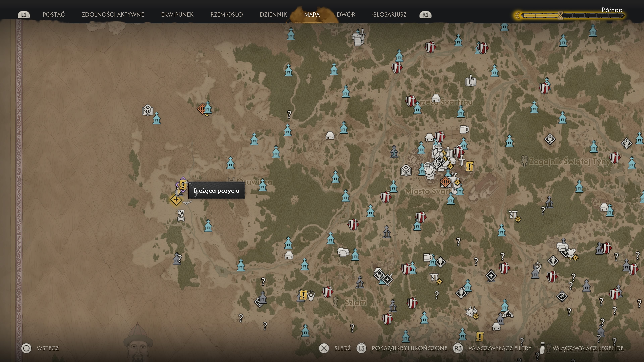Viewport: 644px width, 362px height.
Task: Click the emblem left of Zagajnik Świętej Tyny label
Action: [x=524, y=161]
